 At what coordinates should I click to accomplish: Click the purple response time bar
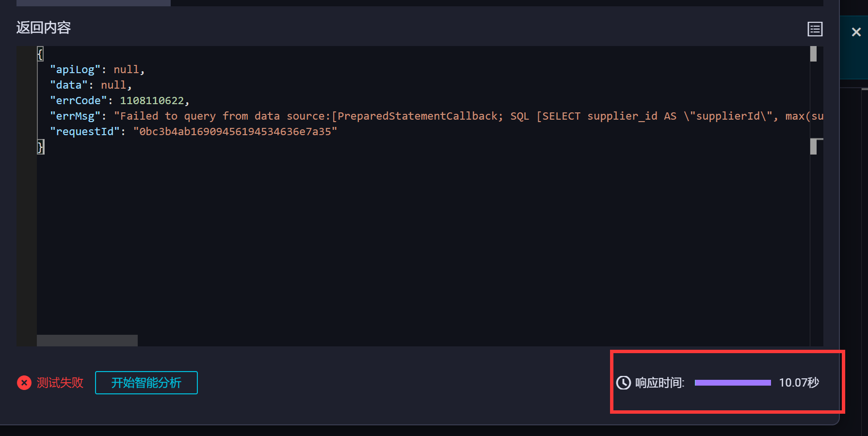(x=732, y=383)
